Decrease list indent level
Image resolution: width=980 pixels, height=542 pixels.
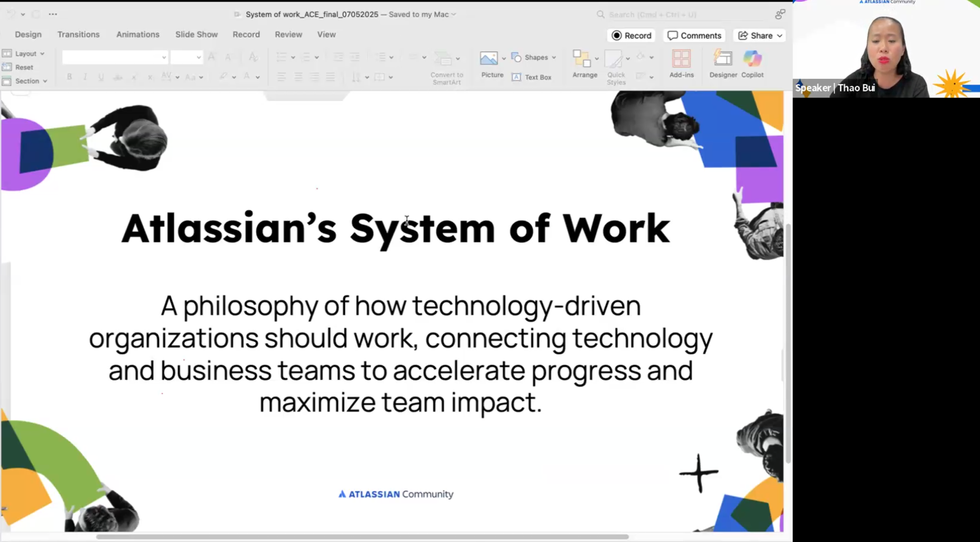pos(338,57)
